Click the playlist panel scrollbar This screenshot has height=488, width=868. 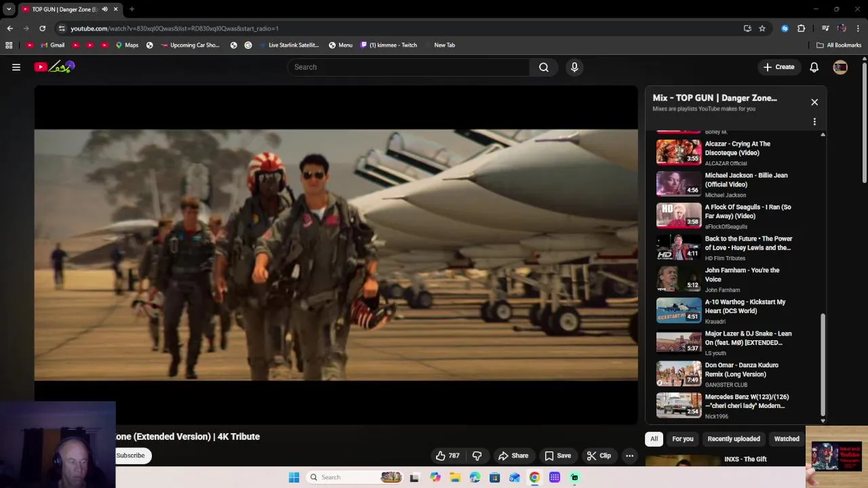(823, 366)
